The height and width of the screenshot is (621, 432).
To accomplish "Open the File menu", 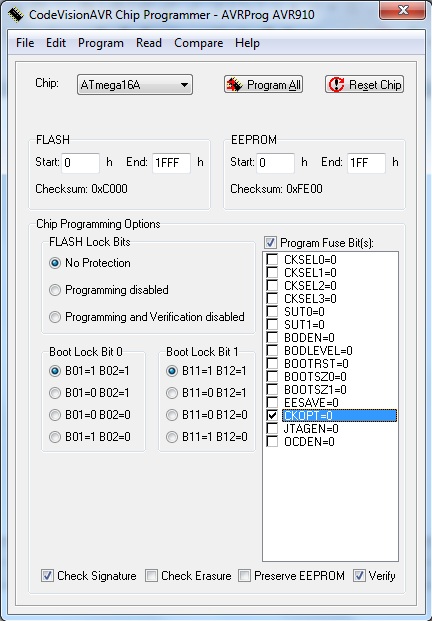I will (25, 43).
